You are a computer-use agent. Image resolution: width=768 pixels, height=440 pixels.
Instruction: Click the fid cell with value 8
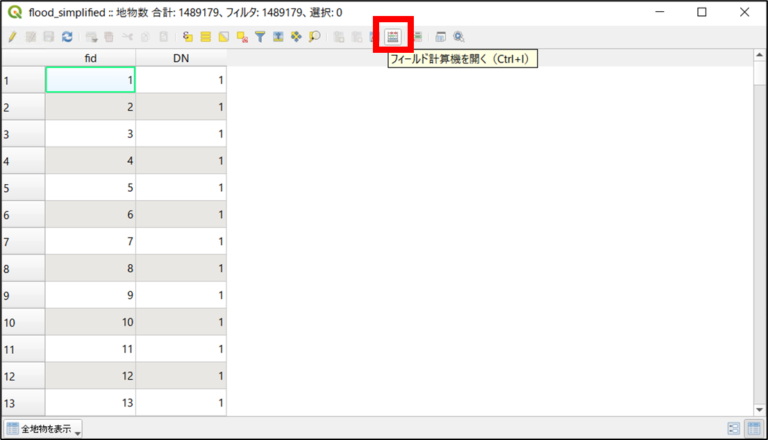tap(91, 269)
